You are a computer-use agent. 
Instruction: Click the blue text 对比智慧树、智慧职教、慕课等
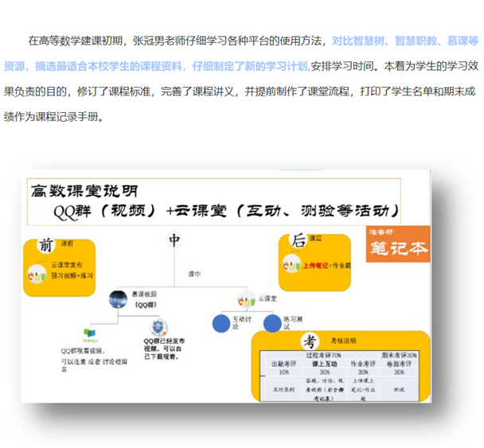405,41
